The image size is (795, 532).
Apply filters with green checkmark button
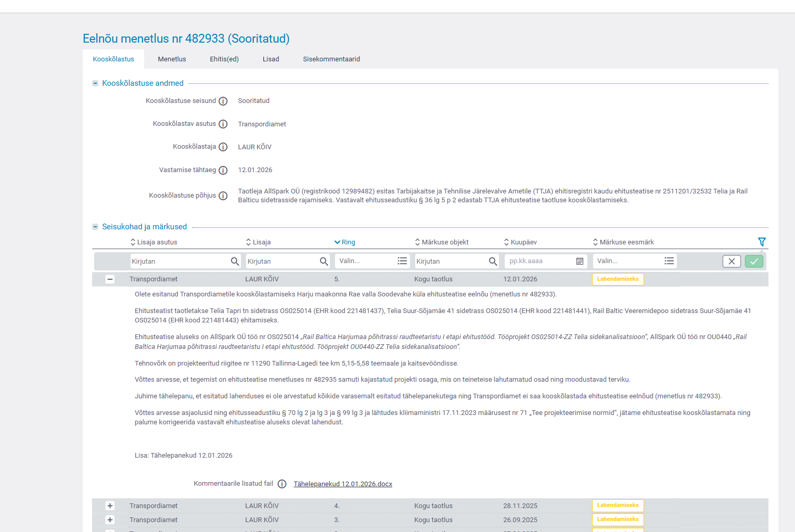(x=754, y=262)
